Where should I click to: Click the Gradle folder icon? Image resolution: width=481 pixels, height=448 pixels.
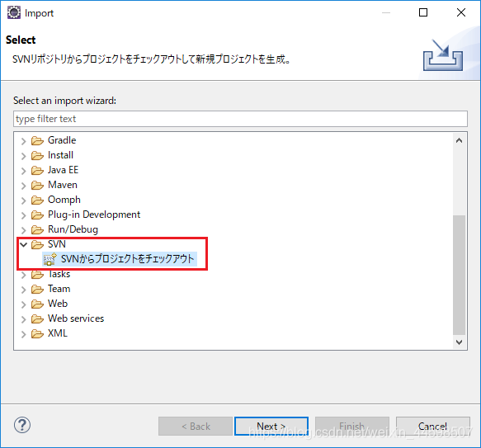coord(37,140)
